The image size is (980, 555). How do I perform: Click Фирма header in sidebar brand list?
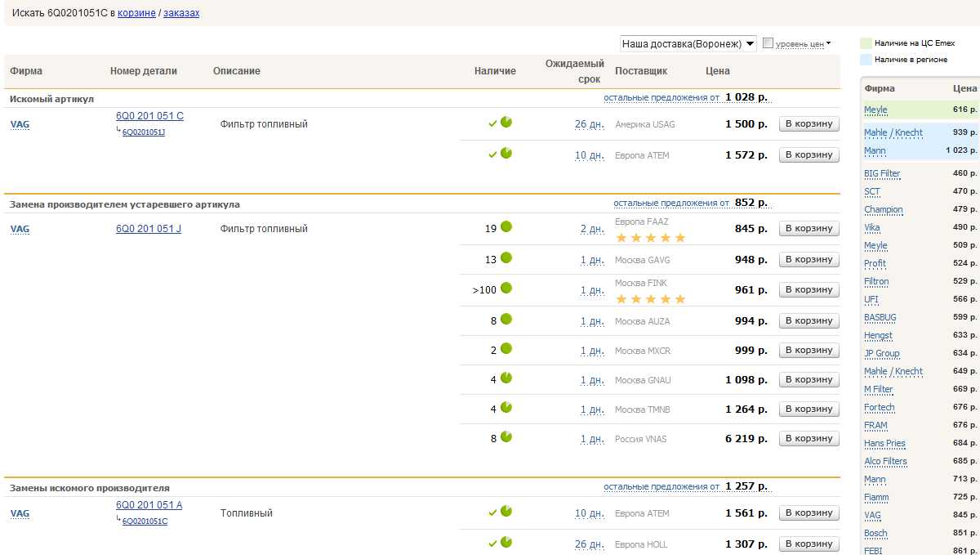[x=880, y=88]
